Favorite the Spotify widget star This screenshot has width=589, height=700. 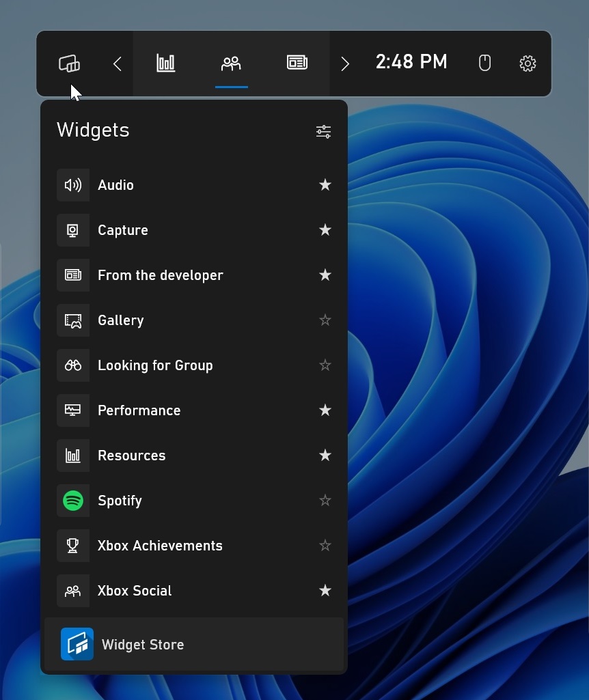point(325,501)
